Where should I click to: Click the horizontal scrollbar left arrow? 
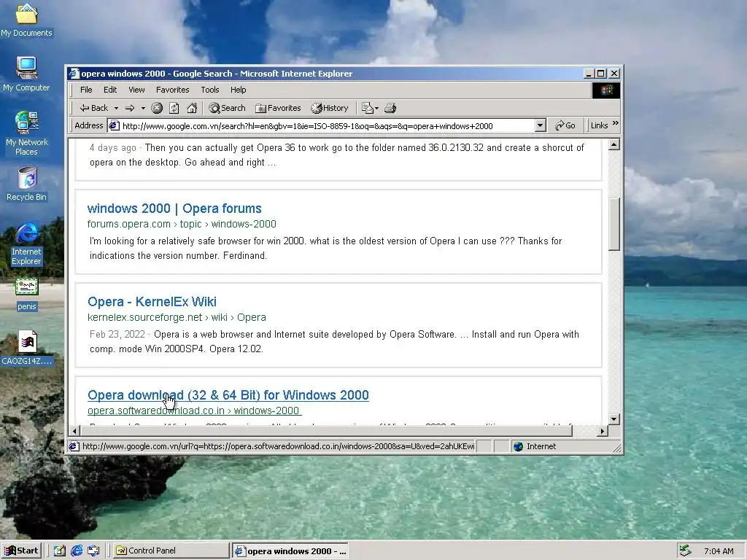pos(74,431)
